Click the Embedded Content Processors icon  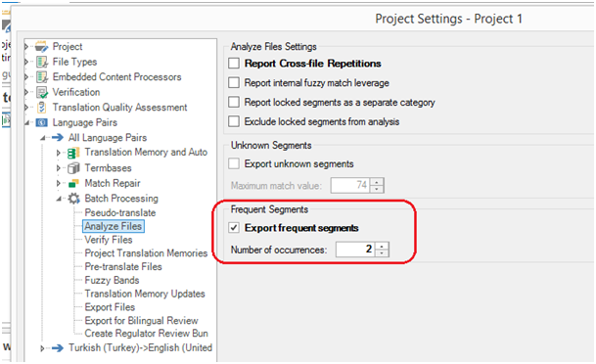[x=41, y=77]
